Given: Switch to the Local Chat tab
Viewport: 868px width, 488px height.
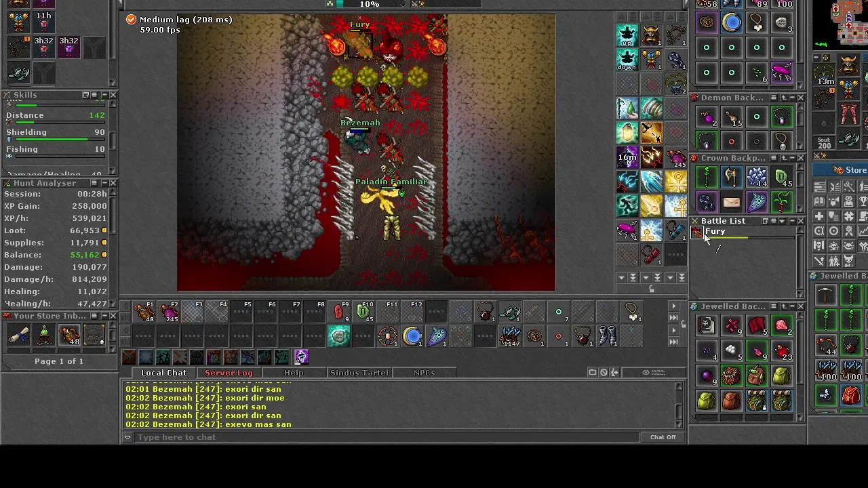Looking at the screenshot, I should coord(163,373).
